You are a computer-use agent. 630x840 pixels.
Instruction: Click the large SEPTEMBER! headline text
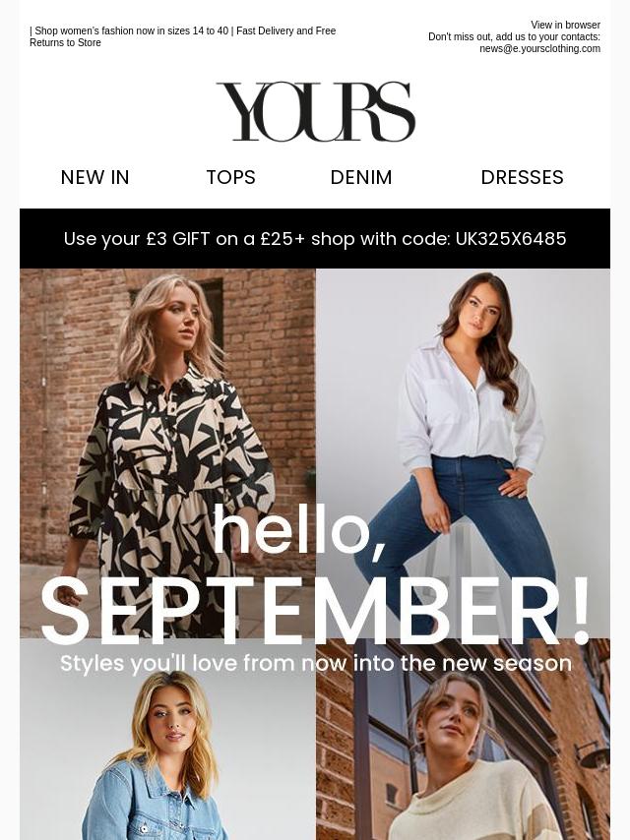pos(315,611)
